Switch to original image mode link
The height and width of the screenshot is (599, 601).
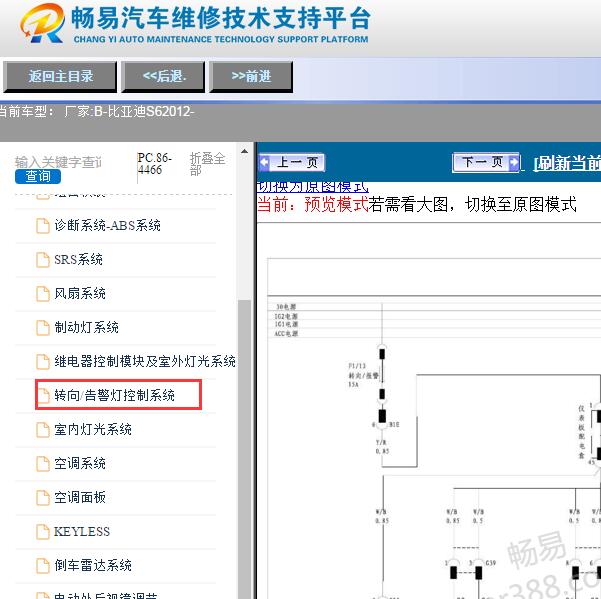313,187
